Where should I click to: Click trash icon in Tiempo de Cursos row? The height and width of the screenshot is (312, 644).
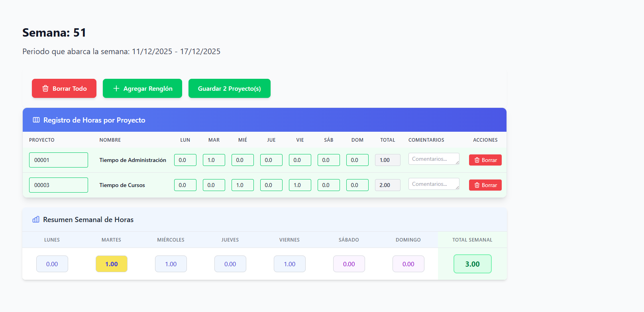coord(477,185)
